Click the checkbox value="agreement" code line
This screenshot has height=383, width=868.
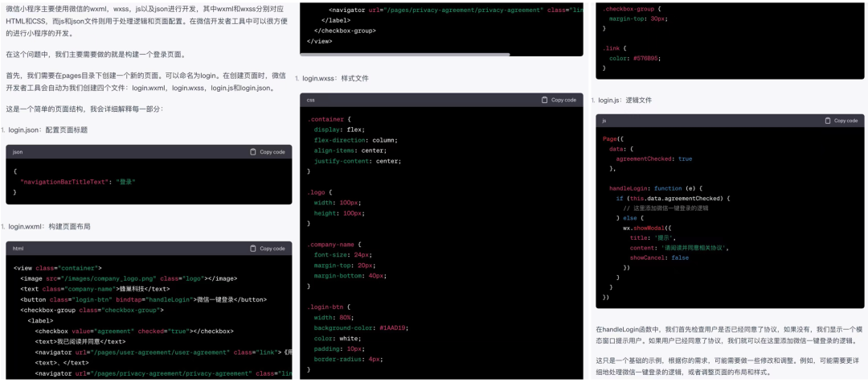pyautogui.click(x=134, y=332)
